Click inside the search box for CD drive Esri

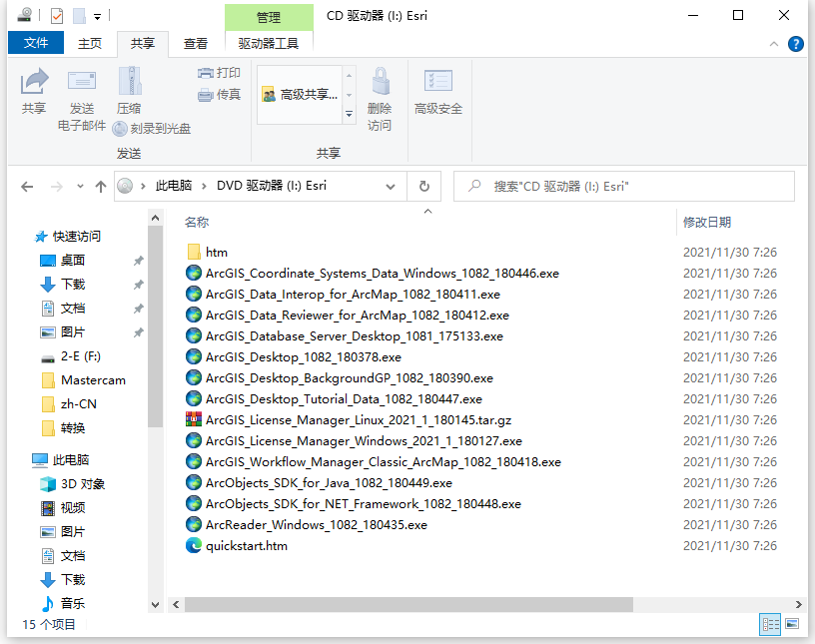coord(623,186)
